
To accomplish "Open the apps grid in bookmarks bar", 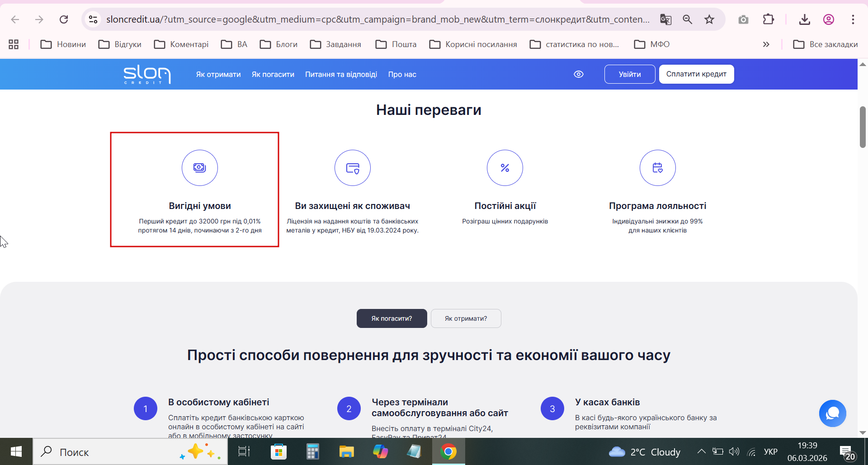I will click(14, 44).
